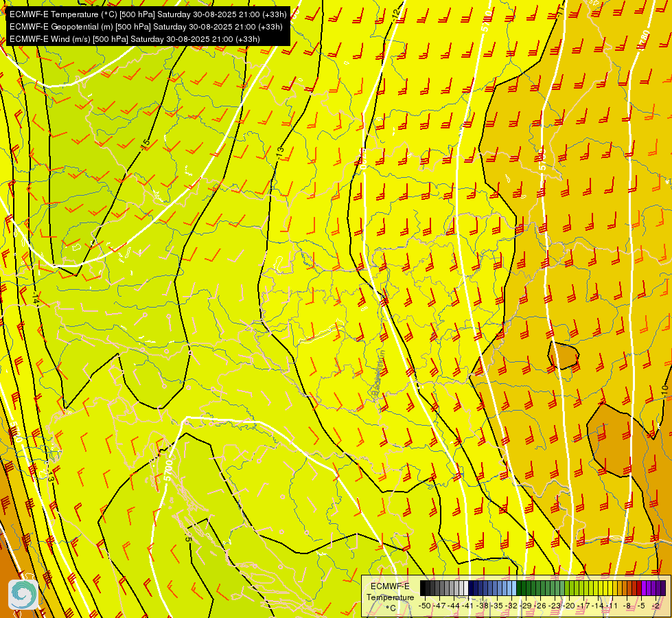Image resolution: width=672 pixels, height=618 pixels.
Task: Click the -35 value on the temperature scale
Action: point(498,606)
